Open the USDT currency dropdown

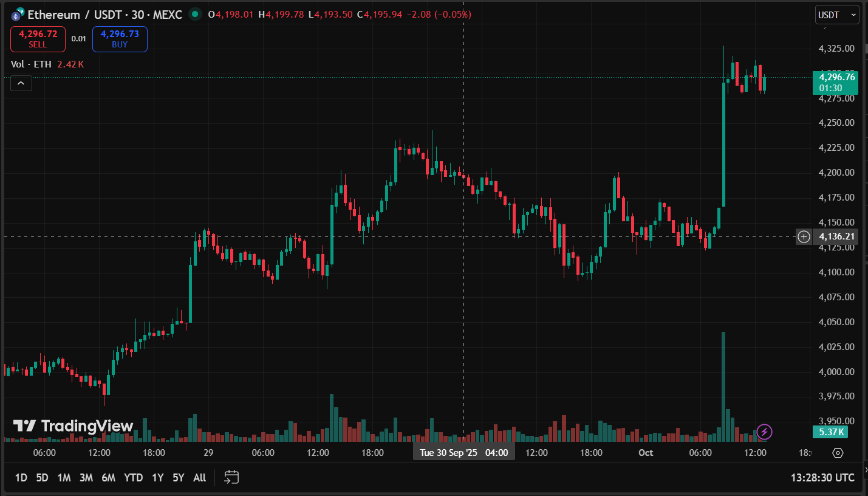(837, 15)
